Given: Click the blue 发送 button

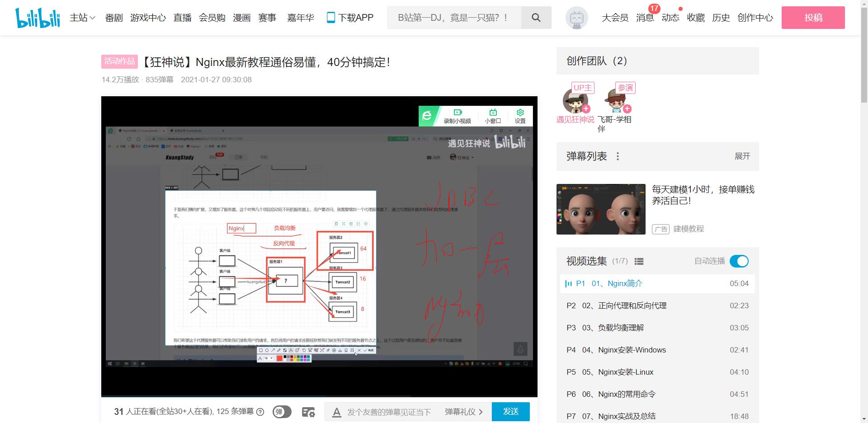Looking at the screenshot, I should point(511,412).
